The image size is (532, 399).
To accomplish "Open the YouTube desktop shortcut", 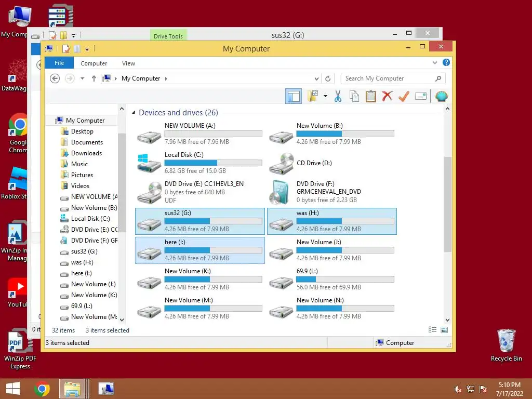I will coord(17,292).
